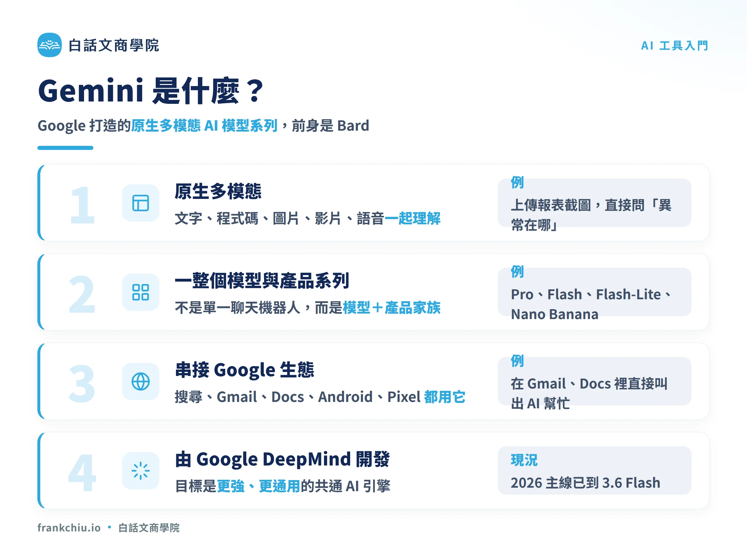Click the large number 3 on the third card

pyautogui.click(x=82, y=384)
